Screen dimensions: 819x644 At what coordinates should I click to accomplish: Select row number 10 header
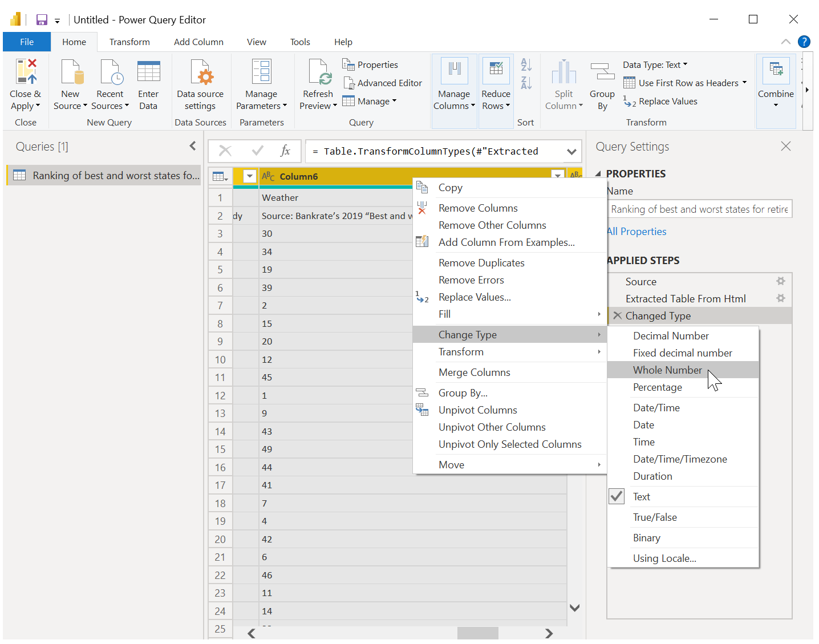click(220, 359)
